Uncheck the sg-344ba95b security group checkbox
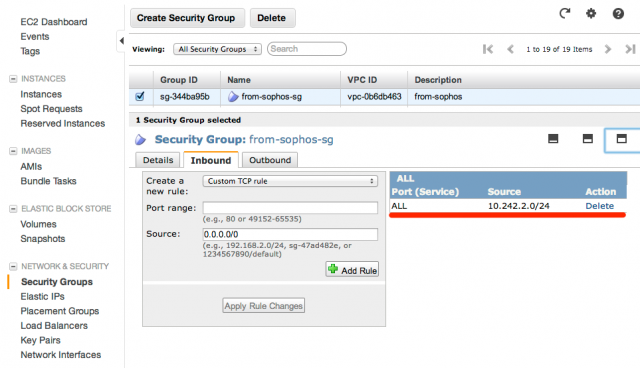Viewport: 640px width, 368px height. coord(140,97)
